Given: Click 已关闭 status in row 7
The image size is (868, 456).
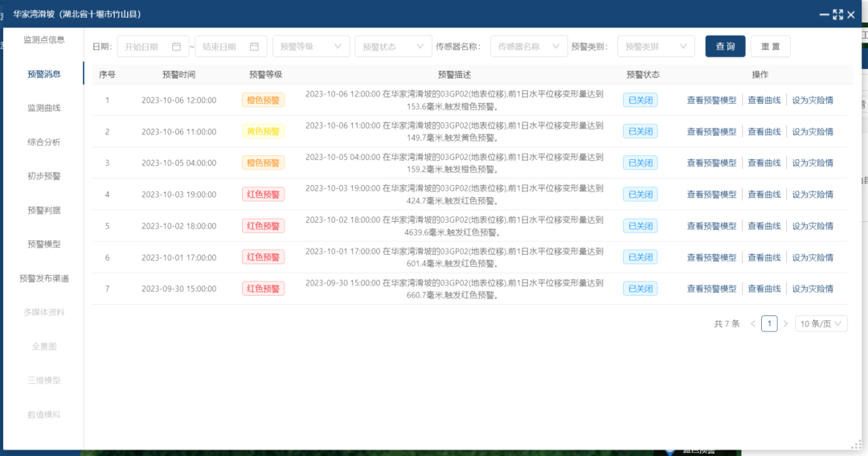Looking at the screenshot, I should (641, 289).
